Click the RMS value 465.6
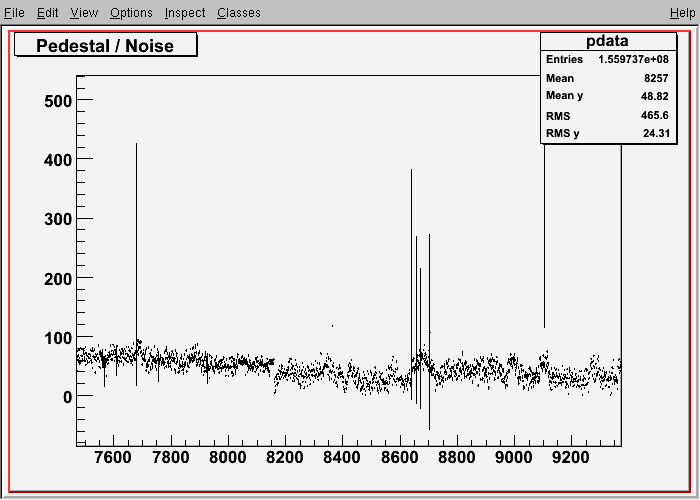 (x=654, y=115)
